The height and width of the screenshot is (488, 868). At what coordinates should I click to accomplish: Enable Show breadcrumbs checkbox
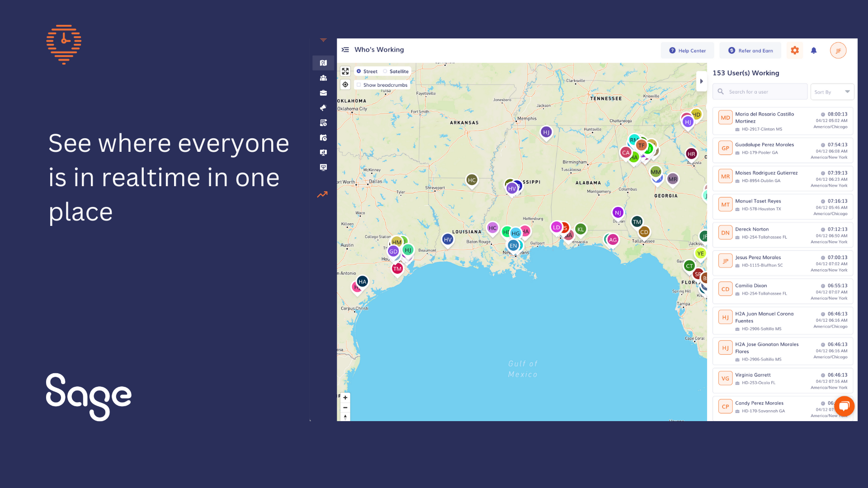tap(359, 85)
